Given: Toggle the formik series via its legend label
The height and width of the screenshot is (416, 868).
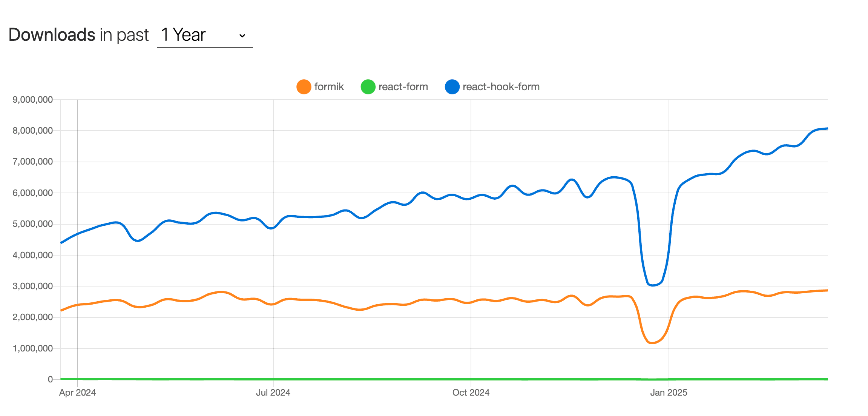Looking at the screenshot, I should [x=329, y=87].
